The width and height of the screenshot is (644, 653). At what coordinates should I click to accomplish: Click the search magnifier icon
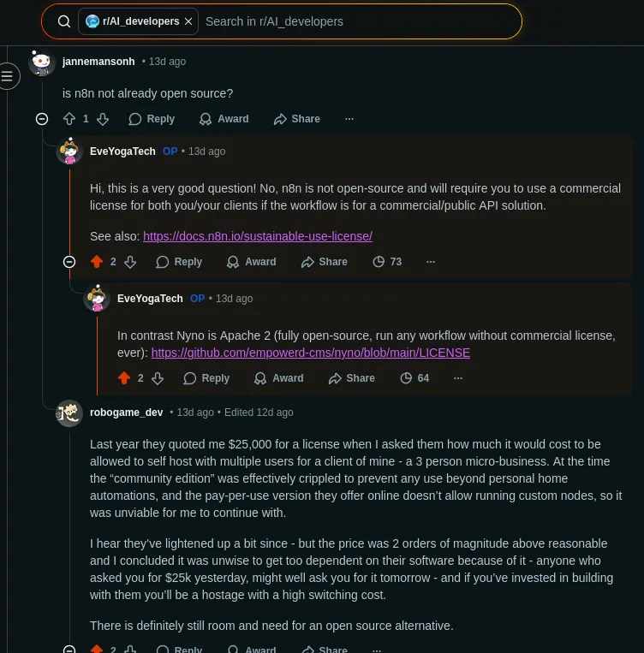(x=64, y=21)
